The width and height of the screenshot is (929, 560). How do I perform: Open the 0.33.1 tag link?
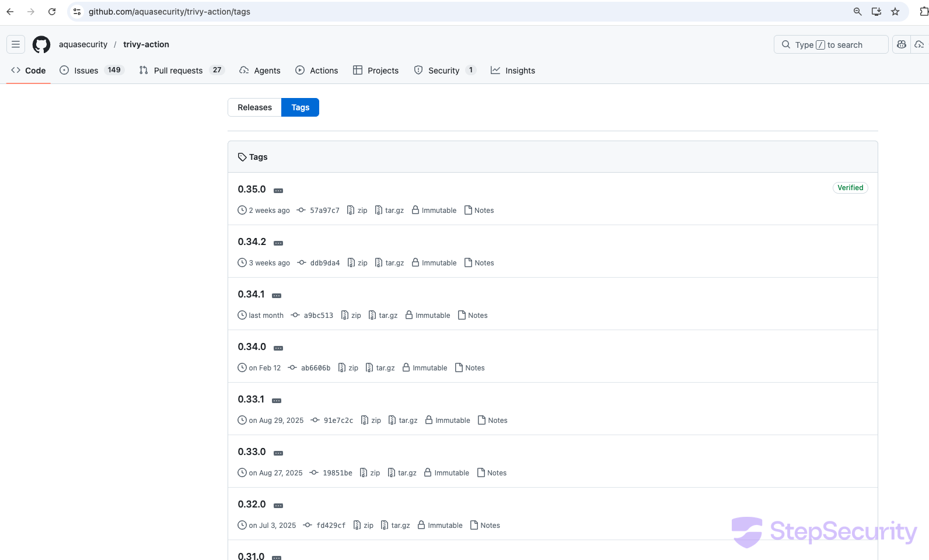(251, 399)
